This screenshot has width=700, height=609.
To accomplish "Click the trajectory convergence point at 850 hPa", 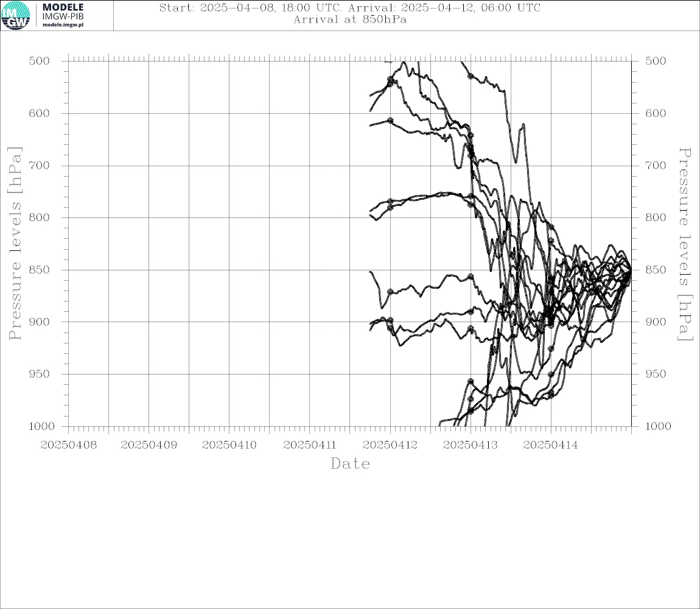I will (631, 270).
